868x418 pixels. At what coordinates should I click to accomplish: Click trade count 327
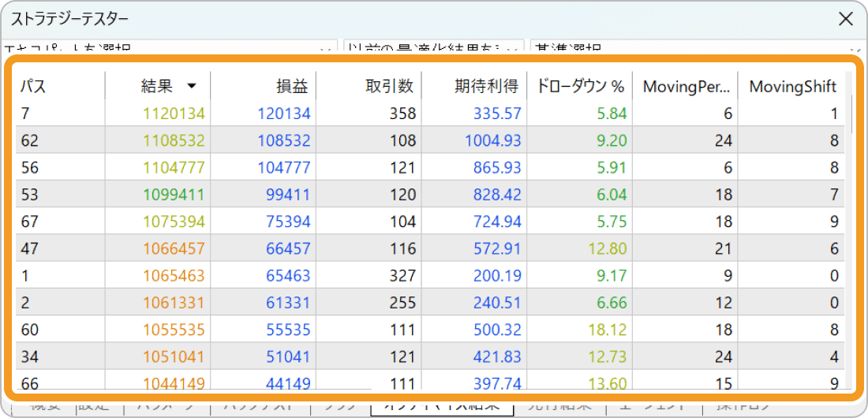point(402,275)
